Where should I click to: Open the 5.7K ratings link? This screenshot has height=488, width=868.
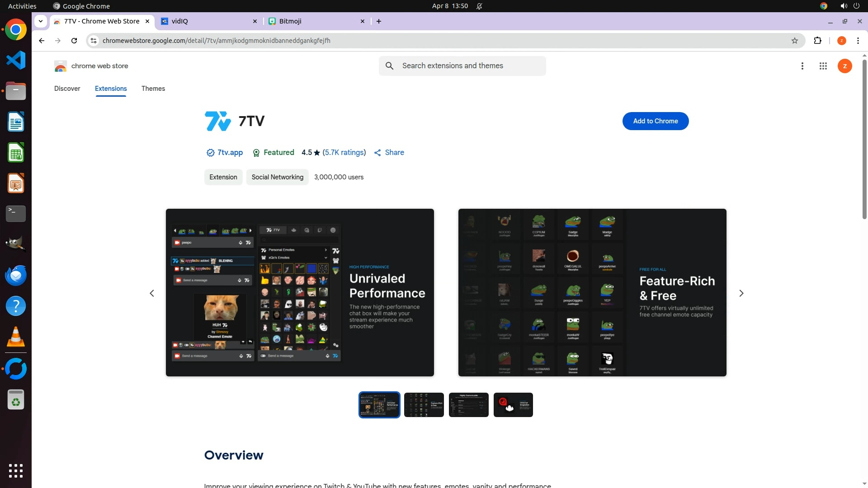point(344,153)
